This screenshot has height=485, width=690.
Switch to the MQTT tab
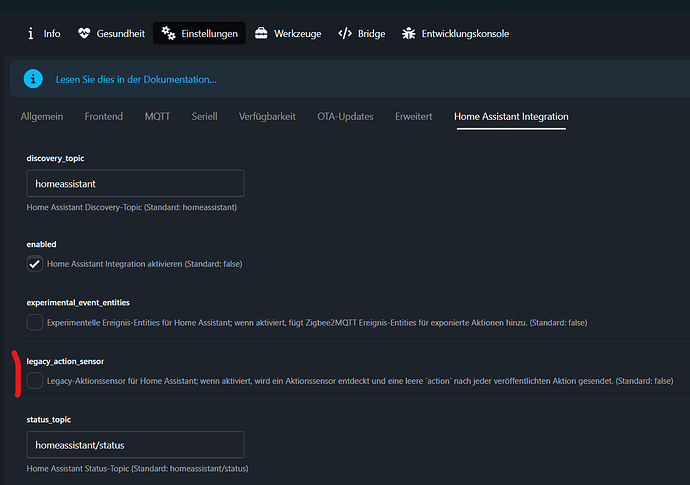coord(157,117)
